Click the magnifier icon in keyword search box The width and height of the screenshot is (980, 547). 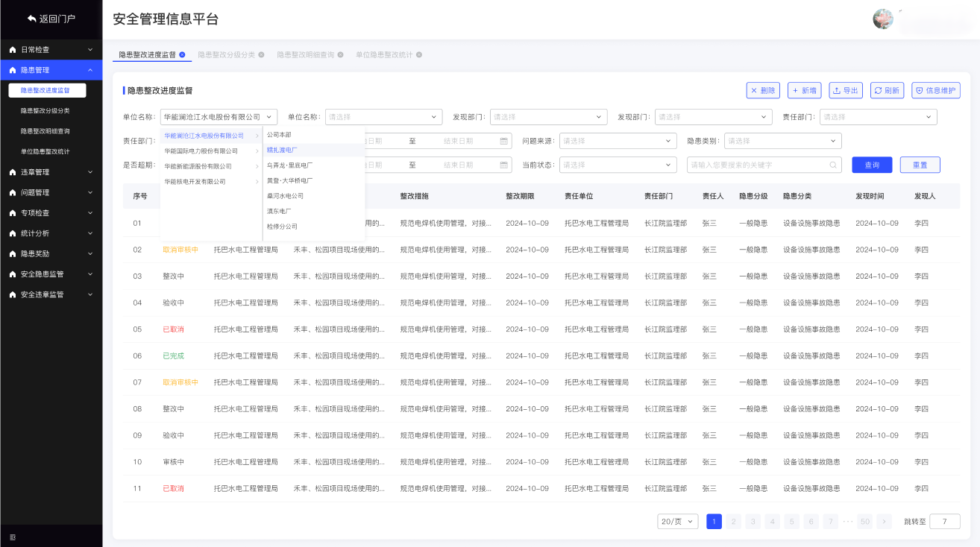pos(833,165)
